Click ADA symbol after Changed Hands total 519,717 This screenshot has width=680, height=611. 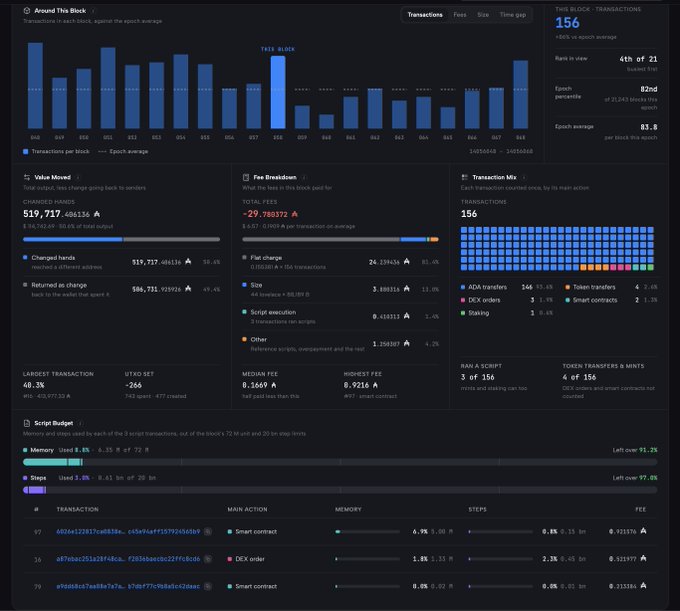(97, 214)
